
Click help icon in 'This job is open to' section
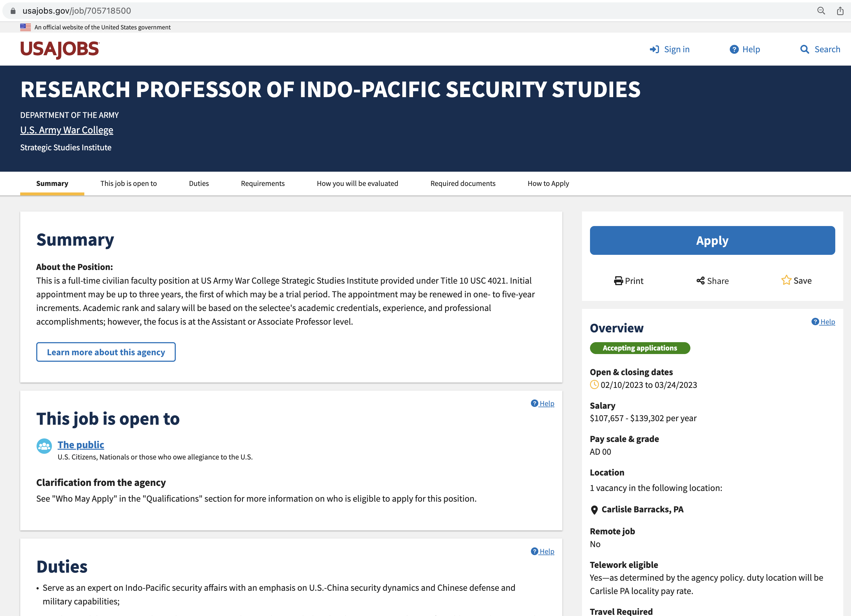point(534,403)
